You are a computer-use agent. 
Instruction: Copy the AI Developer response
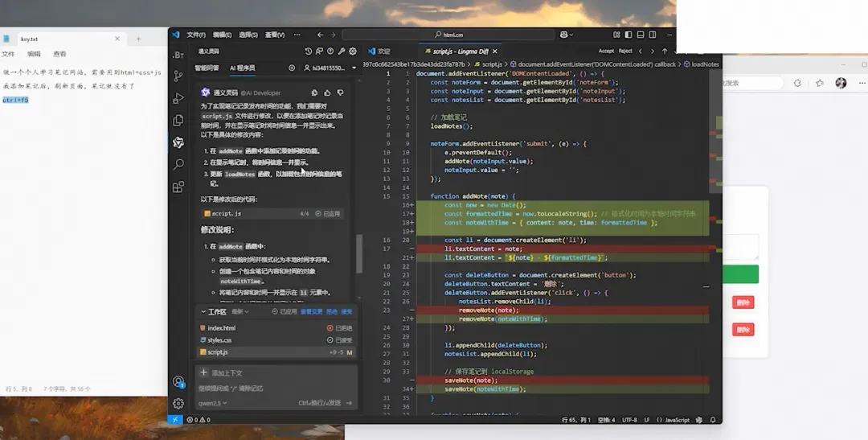pyautogui.click(x=314, y=93)
